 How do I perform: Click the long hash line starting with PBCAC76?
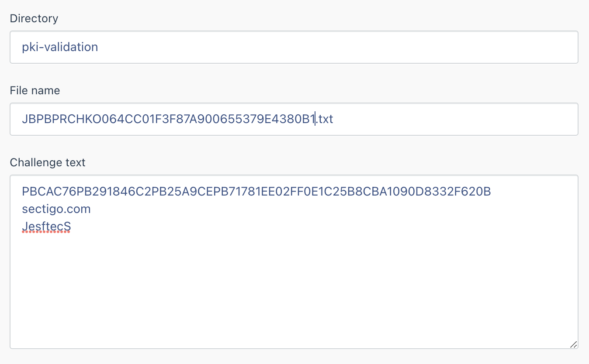(x=256, y=191)
